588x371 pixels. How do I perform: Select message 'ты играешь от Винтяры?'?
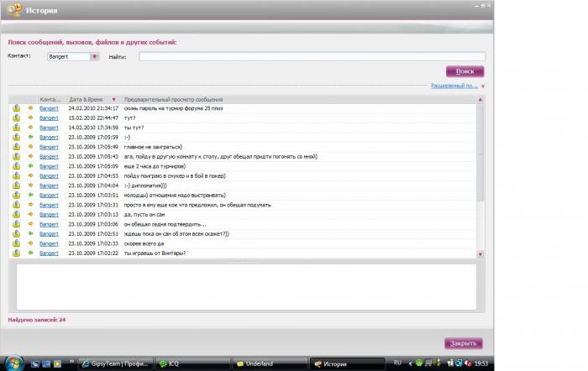point(155,253)
